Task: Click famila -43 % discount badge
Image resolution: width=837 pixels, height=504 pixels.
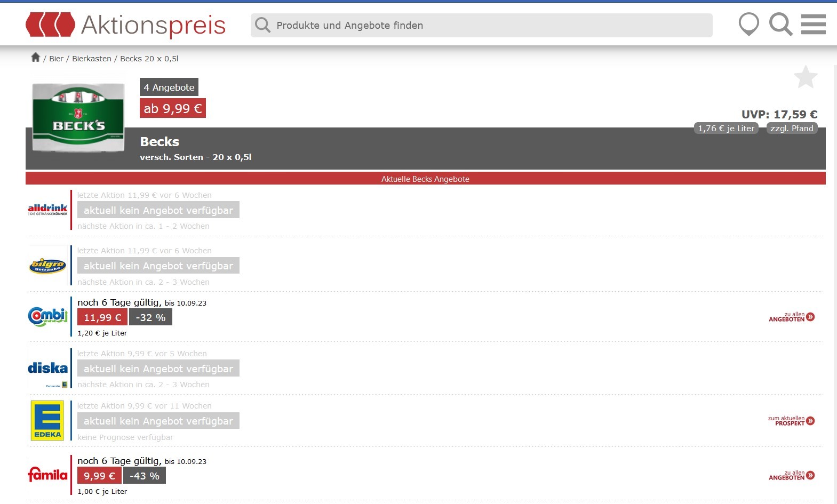Action: pos(145,476)
